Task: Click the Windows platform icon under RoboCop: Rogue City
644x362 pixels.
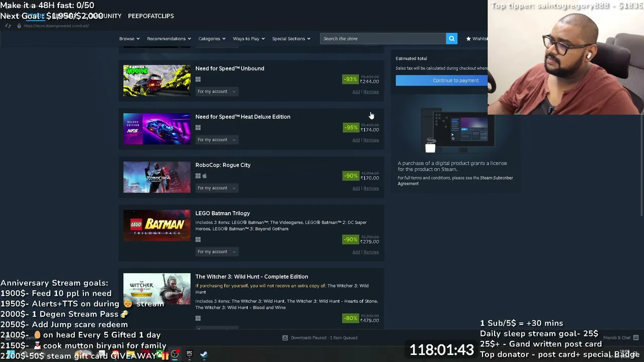Action: pos(198,176)
